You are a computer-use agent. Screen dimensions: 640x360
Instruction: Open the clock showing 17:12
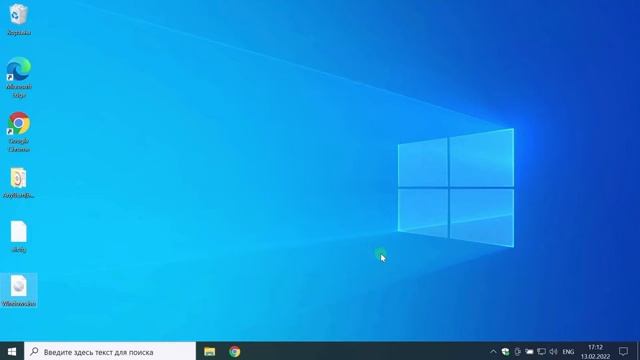596,351
